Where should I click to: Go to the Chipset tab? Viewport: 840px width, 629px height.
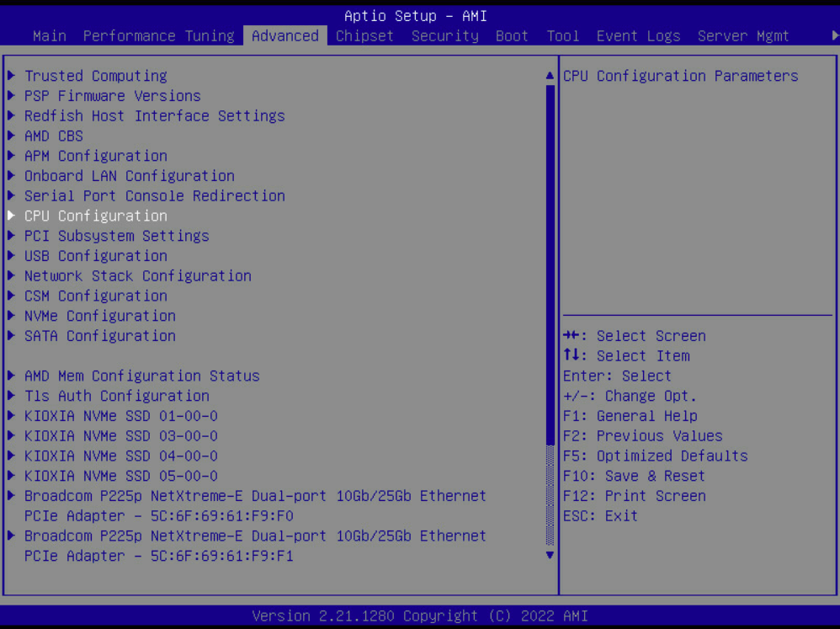(364, 36)
